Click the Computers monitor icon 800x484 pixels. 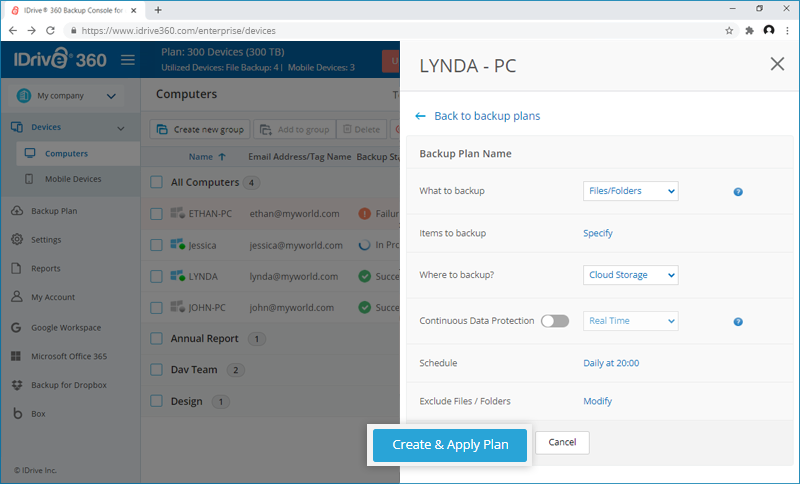30,153
